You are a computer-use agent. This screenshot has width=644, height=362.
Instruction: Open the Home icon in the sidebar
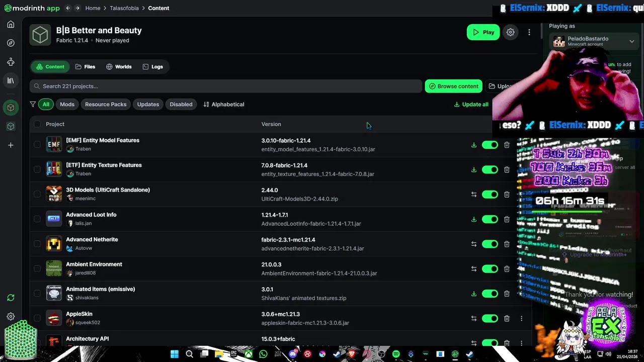click(x=11, y=24)
